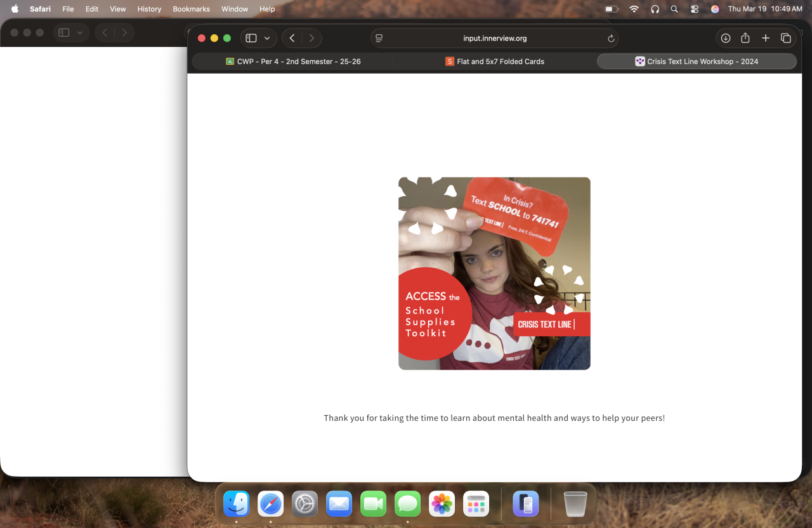Open the Safari application menu
The height and width of the screenshot is (528, 812).
coord(40,9)
